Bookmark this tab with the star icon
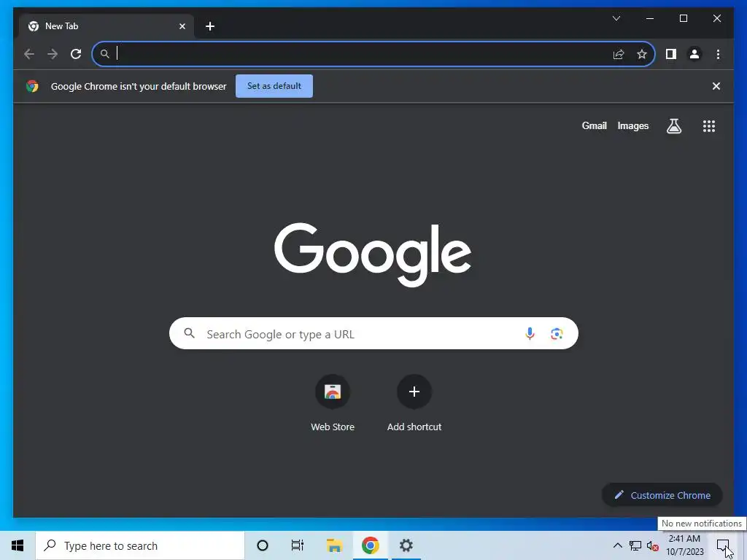Viewport: 747px width, 560px height. coord(642,54)
